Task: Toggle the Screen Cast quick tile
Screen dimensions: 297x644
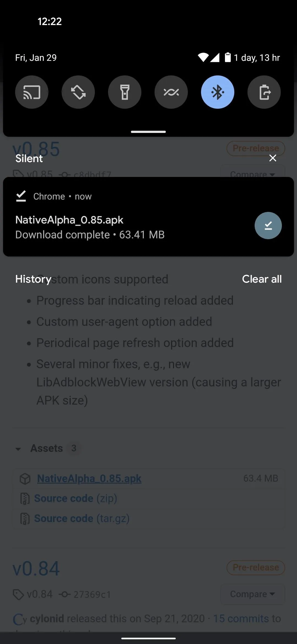Action: [32, 92]
